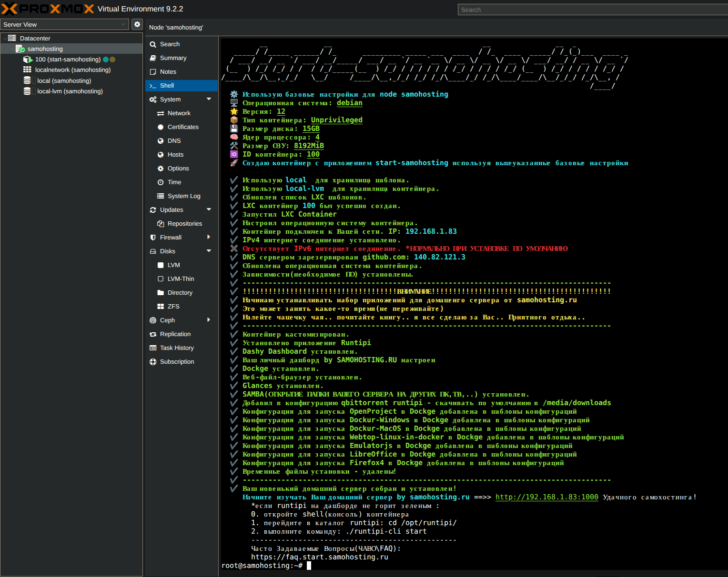Open the Server View gear settings
This screenshot has width=728, height=577.
pos(137,24)
